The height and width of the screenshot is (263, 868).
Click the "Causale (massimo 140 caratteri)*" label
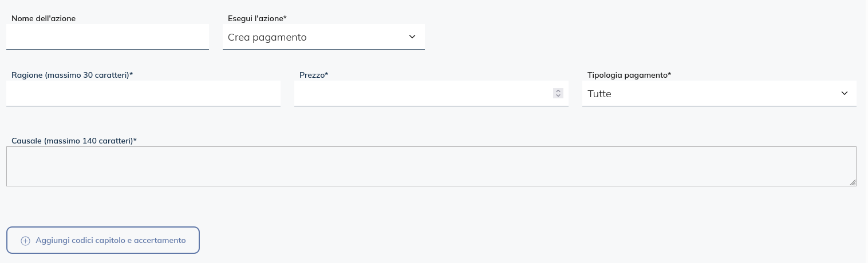74,141
